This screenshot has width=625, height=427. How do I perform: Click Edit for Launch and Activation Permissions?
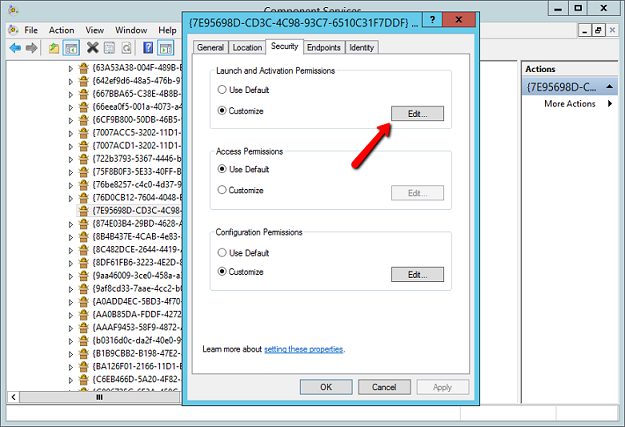tap(417, 113)
